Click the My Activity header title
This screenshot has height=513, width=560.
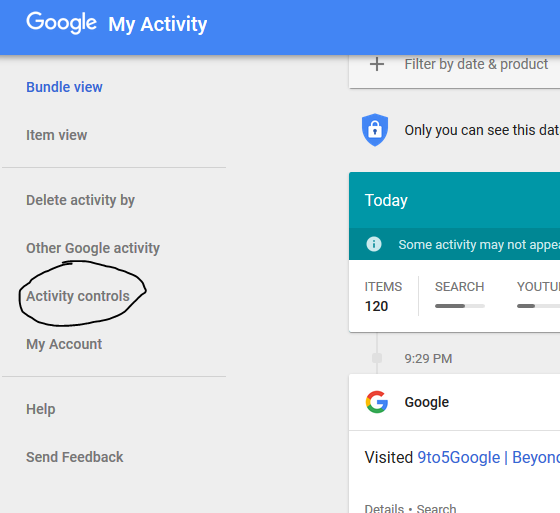point(158,24)
